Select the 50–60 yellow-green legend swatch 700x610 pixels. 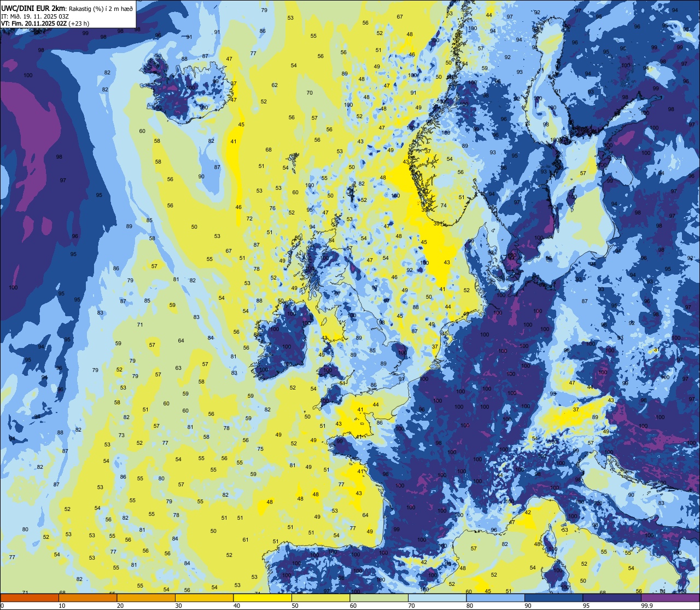click(320, 598)
